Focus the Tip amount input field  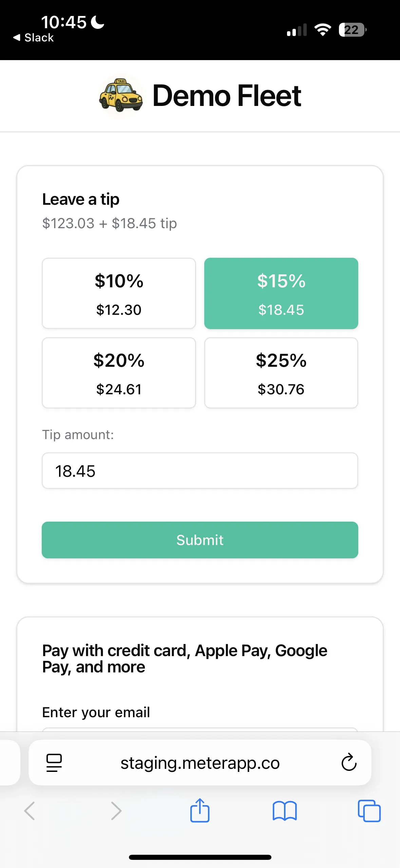[200, 471]
